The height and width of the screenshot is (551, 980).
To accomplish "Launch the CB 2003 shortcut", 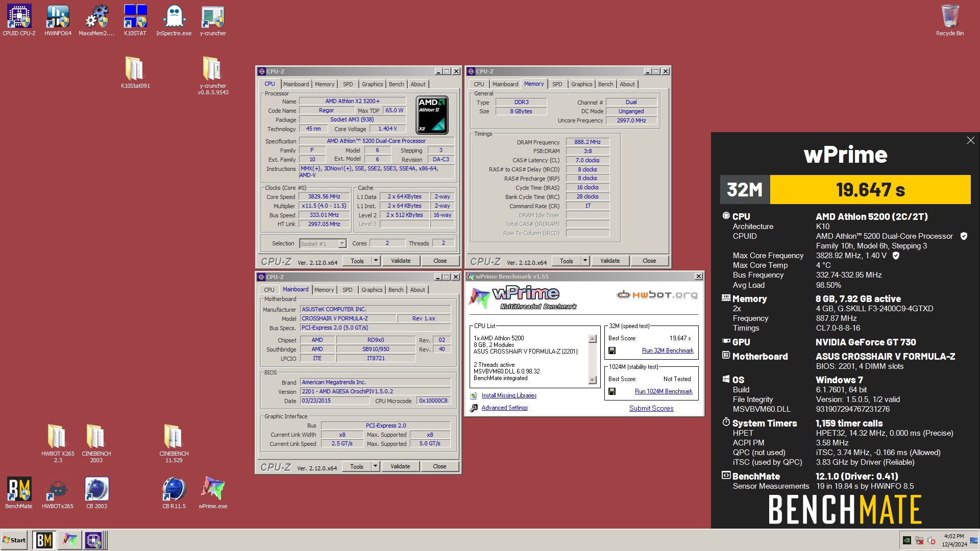I will coord(96,493).
